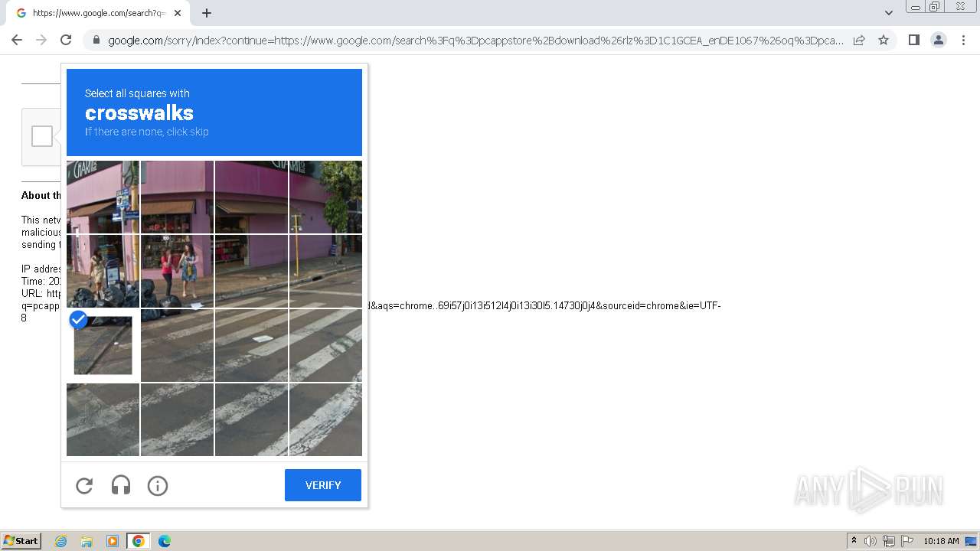Screen dimensions: 980x551
Task: Open File Explorer from taskbar
Action: coord(87,541)
